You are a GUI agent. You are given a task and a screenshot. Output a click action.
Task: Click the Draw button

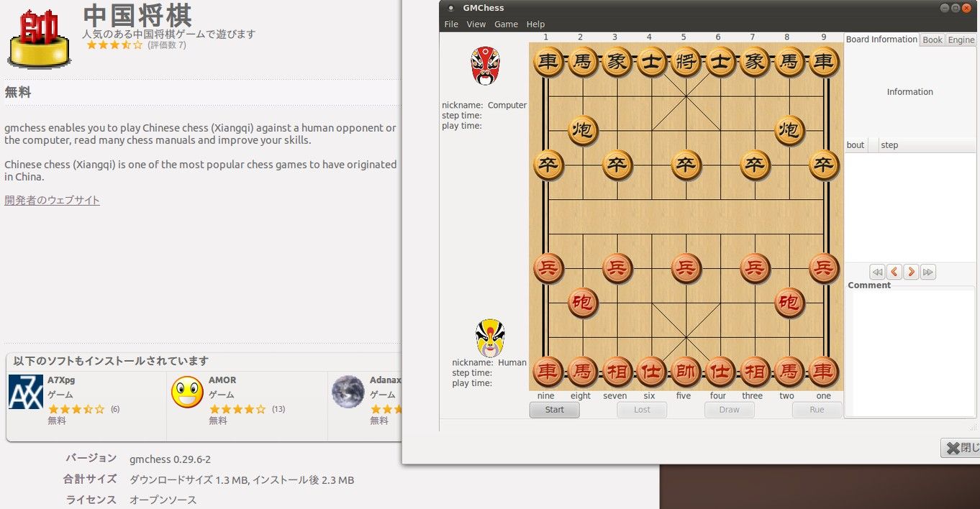click(730, 410)
